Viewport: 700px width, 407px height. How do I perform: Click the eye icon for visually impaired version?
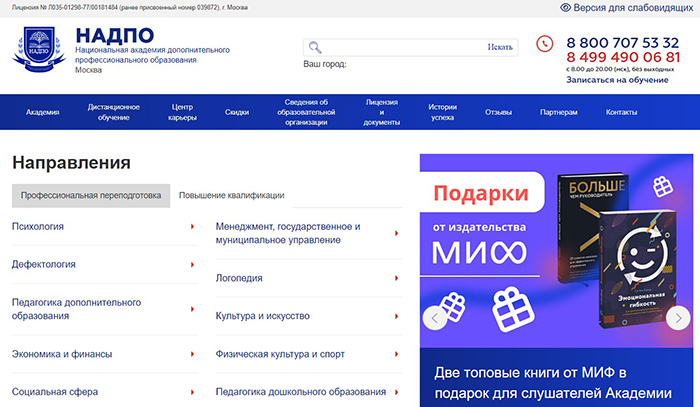point(566,7)
